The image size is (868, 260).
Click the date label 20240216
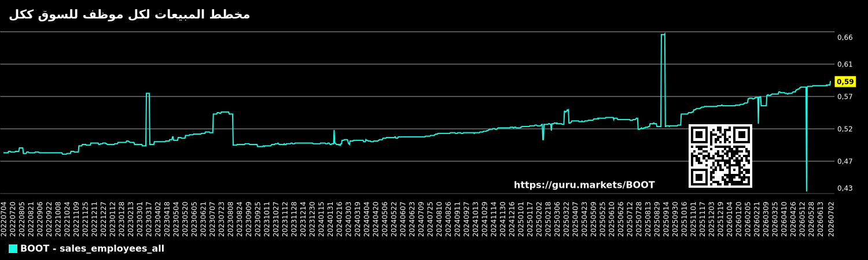340,218
